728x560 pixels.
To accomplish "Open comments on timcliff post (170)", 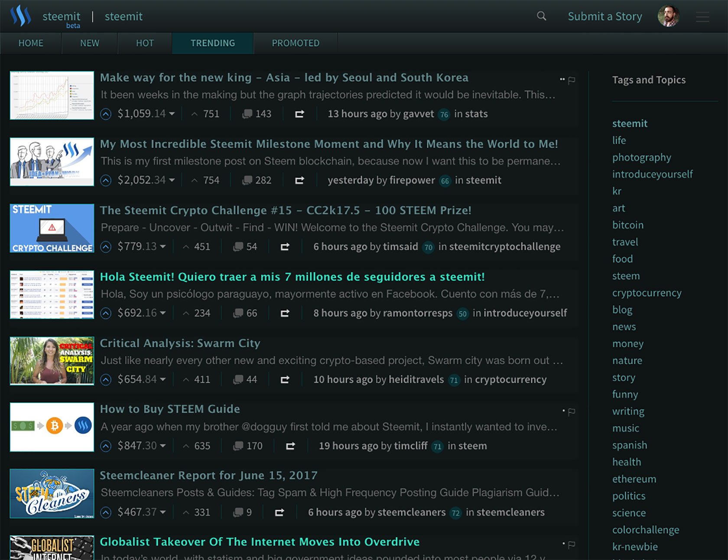I will (x=247, y=446).
